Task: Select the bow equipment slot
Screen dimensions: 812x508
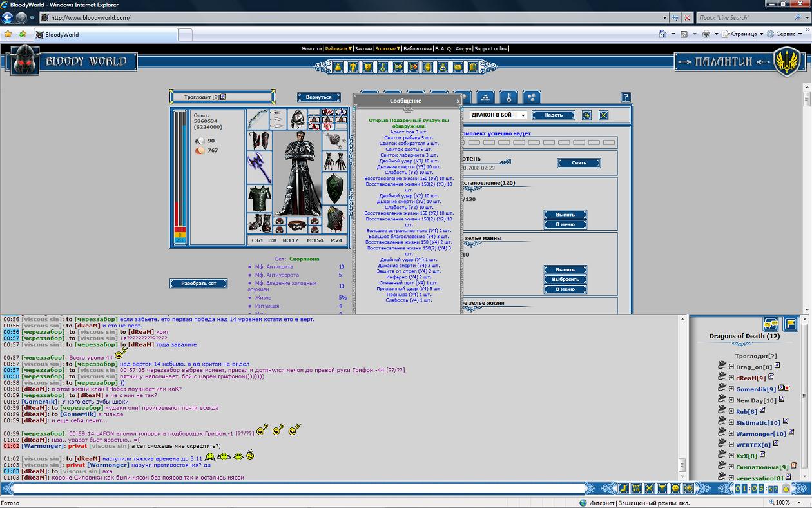Action: 257,119
